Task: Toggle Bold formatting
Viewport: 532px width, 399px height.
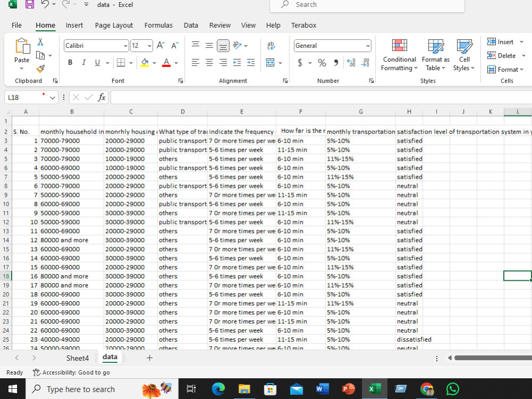Action: pos(70,62)
